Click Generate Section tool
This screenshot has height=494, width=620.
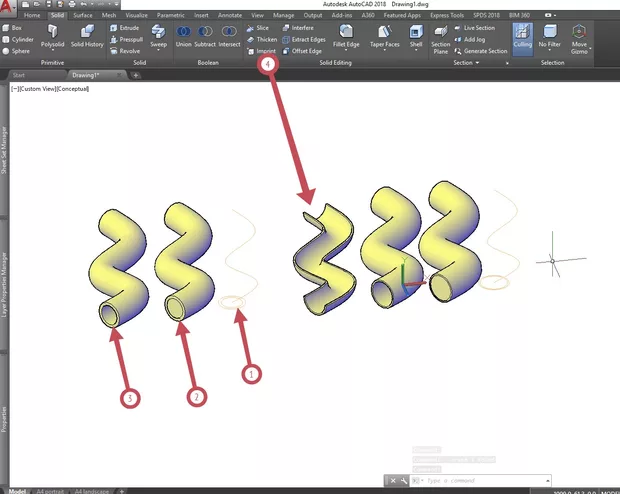481,51
